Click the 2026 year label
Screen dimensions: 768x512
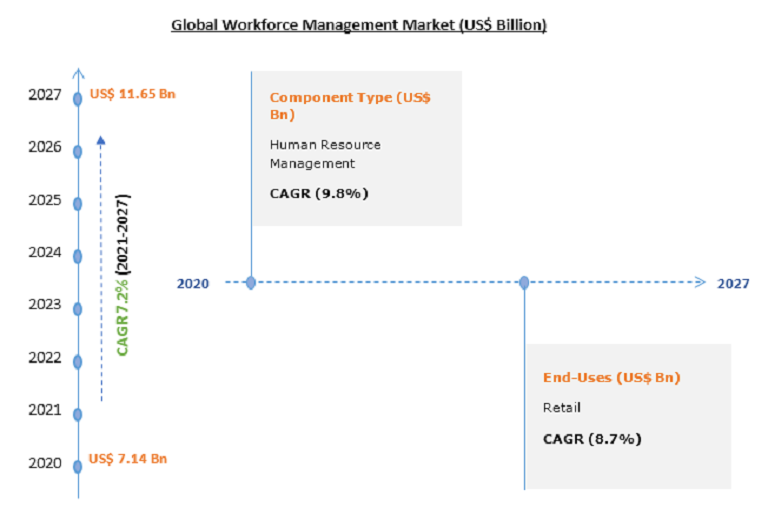45,146
